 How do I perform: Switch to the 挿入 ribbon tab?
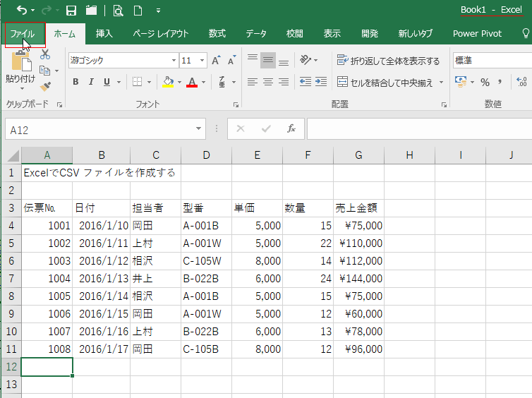[x=104, y=34]
